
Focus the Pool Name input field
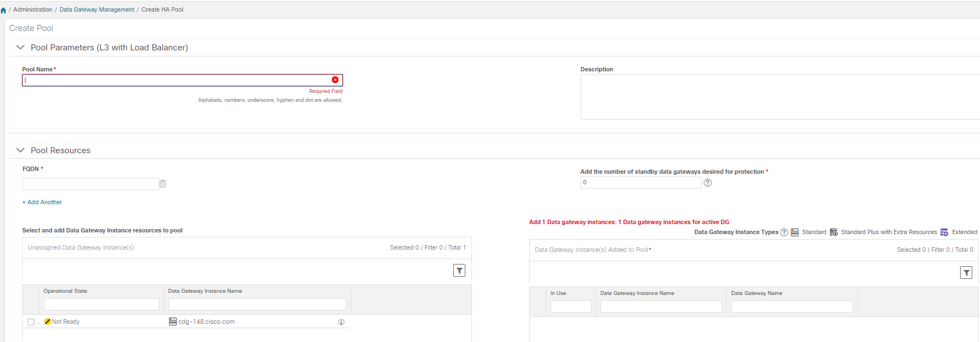click(x=177, y=80)
